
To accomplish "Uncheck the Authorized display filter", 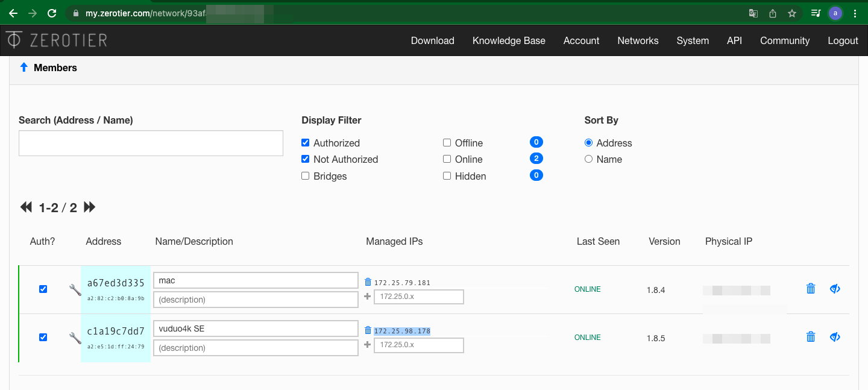I will 306,143.
